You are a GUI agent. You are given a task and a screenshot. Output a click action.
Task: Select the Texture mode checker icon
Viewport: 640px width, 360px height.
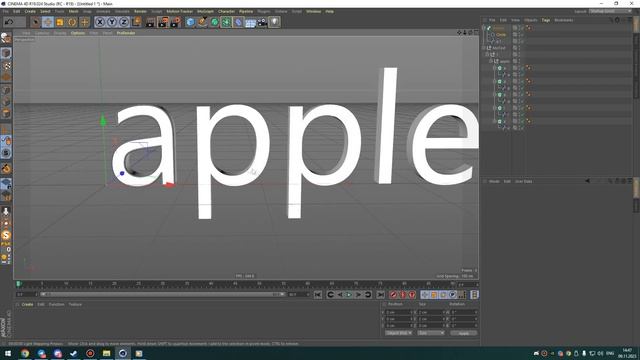[x=6, y=65]
